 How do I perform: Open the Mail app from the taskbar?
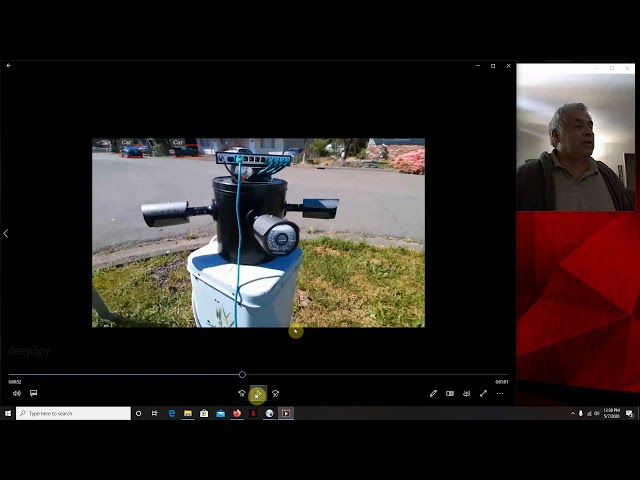[220, 413]
